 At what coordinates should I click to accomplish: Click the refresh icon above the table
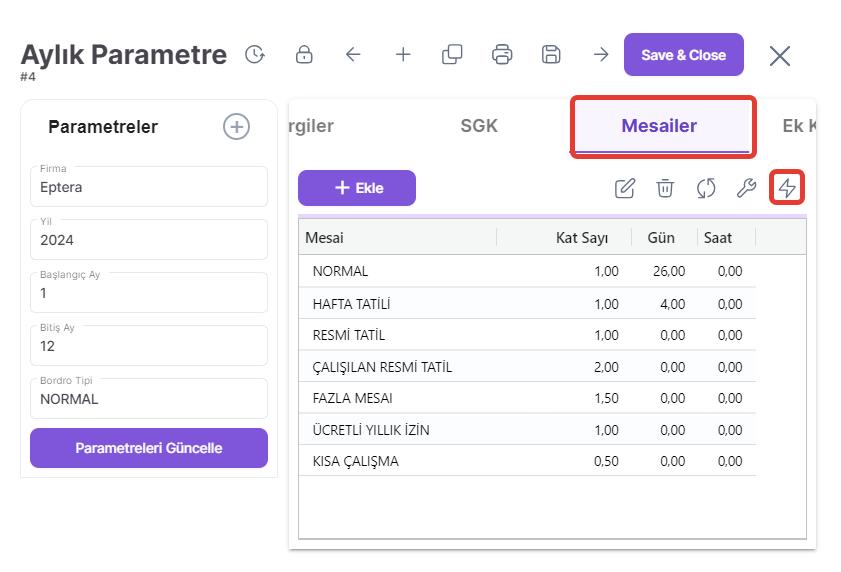[x=706, y=188]
